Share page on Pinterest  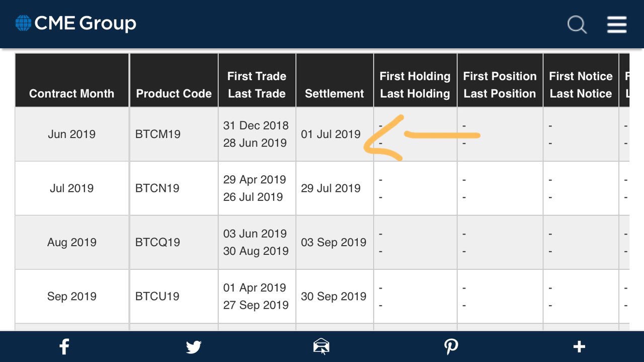click(451, 346)
